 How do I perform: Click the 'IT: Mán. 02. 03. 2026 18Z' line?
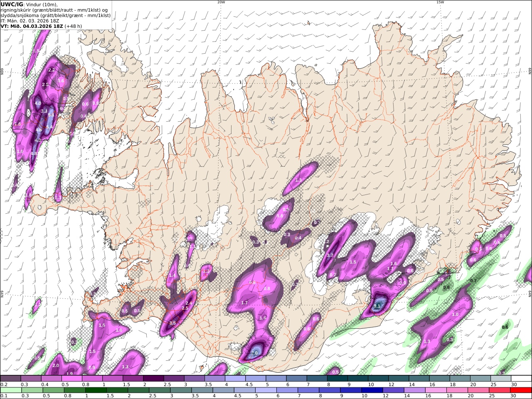(x=29, y=20)
